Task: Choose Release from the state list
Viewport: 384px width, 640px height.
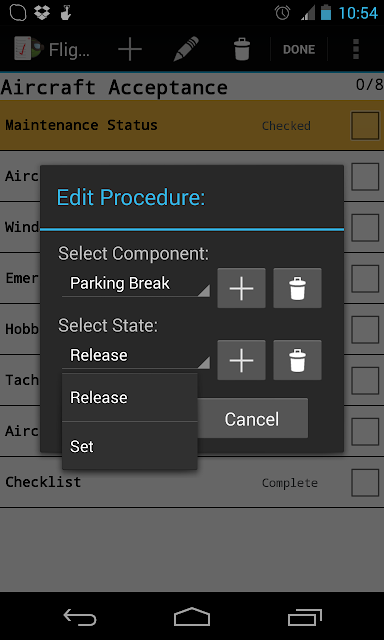Action: point(130,397)
